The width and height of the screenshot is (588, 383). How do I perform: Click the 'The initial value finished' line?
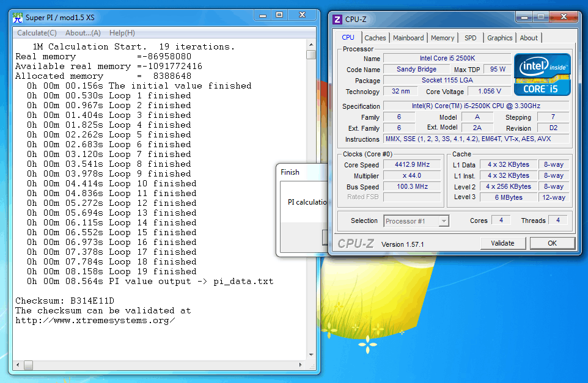click(x=139, y=86)
